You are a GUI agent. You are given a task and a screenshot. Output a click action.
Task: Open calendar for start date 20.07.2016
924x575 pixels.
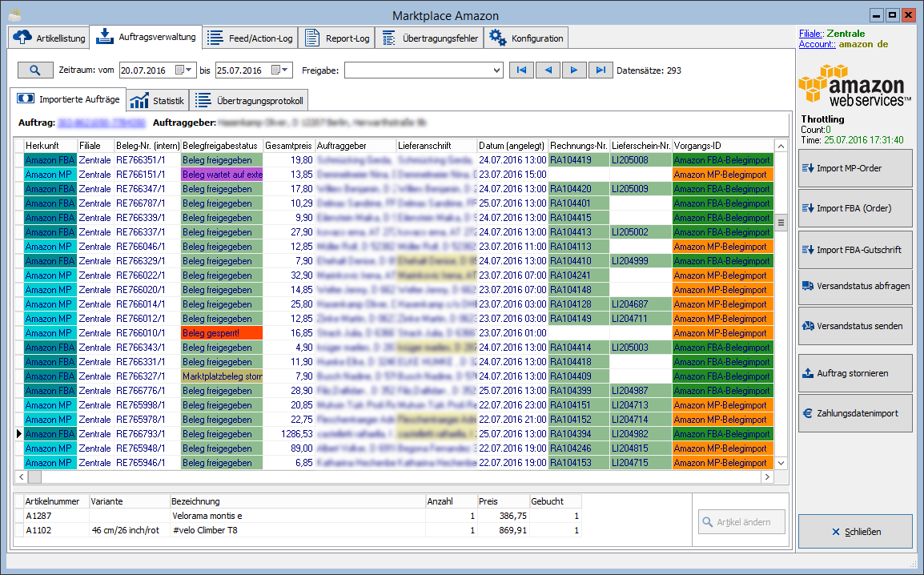click(183, 70)
